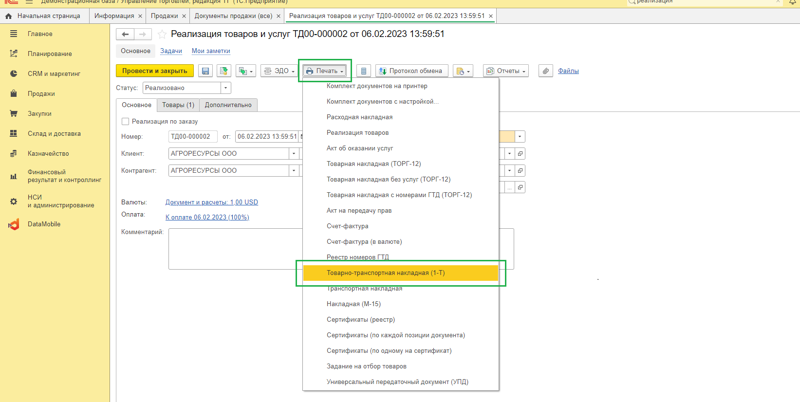
Task: Open the Клиент field dropdown arrow
Action: (294, 154)
